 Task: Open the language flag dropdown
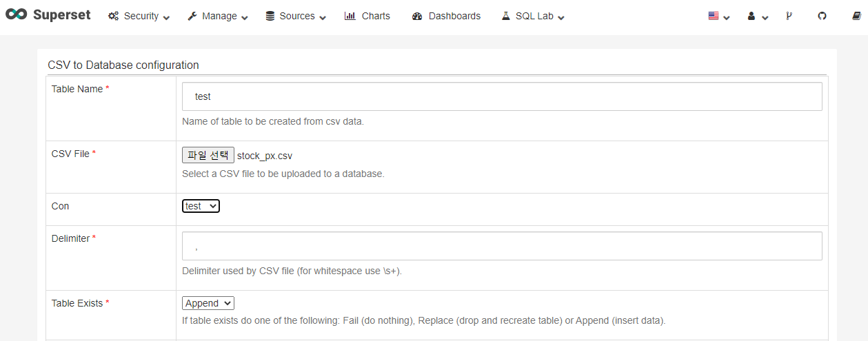click(718, 16)
